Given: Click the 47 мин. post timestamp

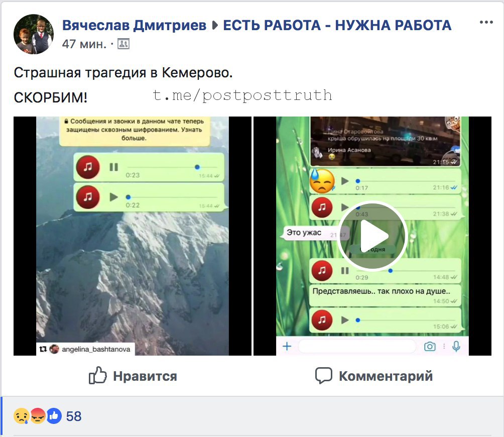Looking at the screenshot, I should [84, 44].
